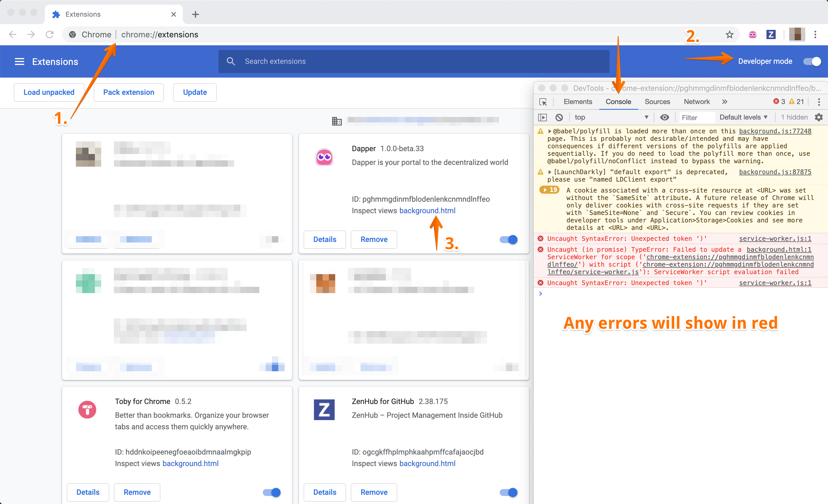Show more DevTools tabs via chevrons
Image resolution: width=828 pixels, height=504 pixels.
point(724,102)
